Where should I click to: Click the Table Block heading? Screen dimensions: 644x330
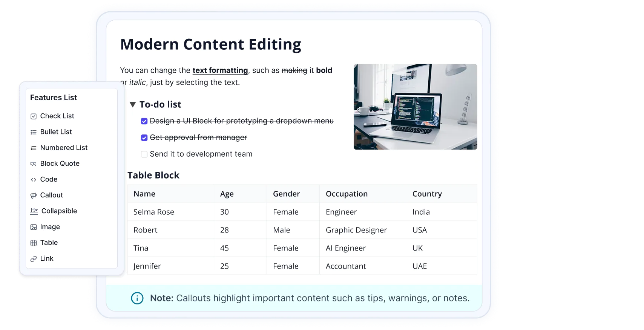[153, 175]
